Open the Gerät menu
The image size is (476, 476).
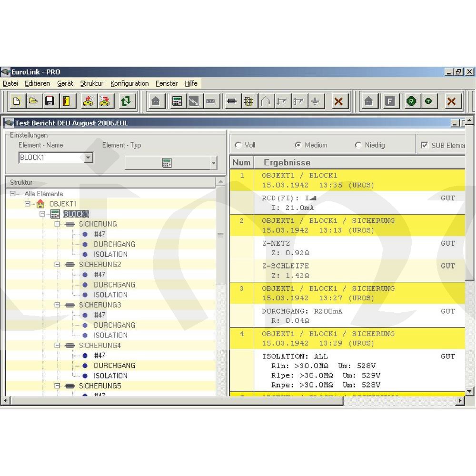[x=65, y=83]
